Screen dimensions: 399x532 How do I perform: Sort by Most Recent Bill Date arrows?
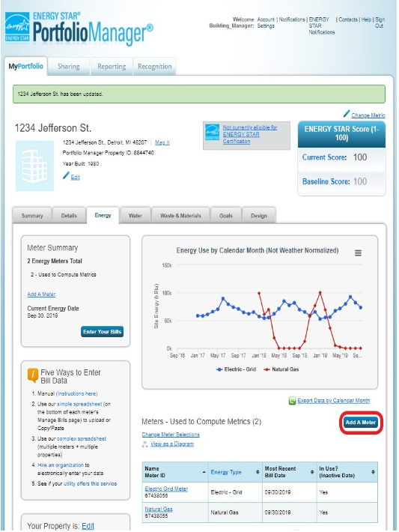(312, 472)
